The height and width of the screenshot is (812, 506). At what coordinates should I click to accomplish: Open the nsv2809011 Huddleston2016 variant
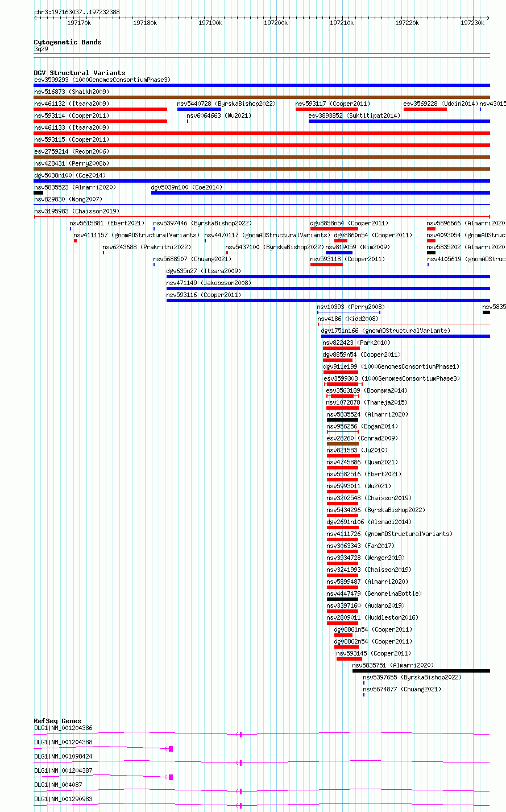tap(343, 623)
